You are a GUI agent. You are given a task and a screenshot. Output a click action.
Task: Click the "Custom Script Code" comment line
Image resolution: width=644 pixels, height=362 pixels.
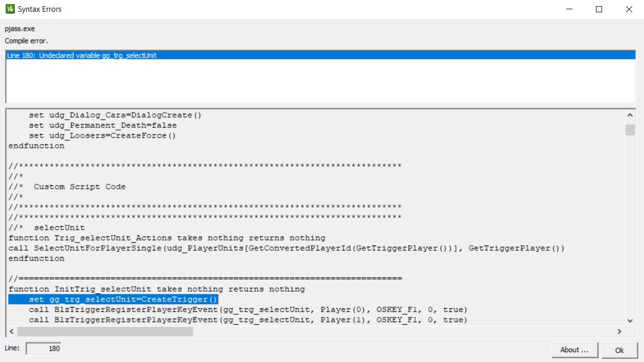(79, 187)
